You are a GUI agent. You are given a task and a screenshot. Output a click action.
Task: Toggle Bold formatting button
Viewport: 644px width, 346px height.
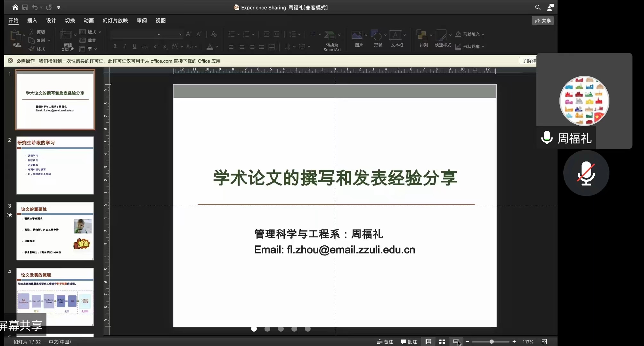(x=115, y=46)
